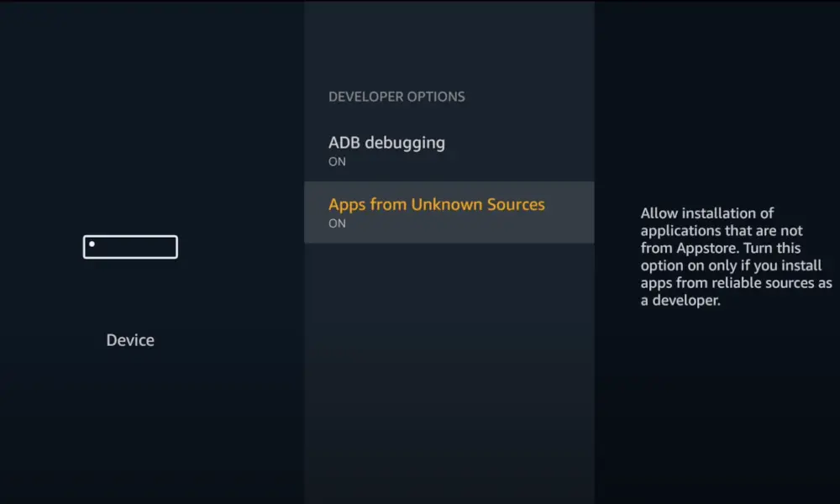Click the Unknown Sources description paragraph
Screen dimensions: 840x504
736,256
